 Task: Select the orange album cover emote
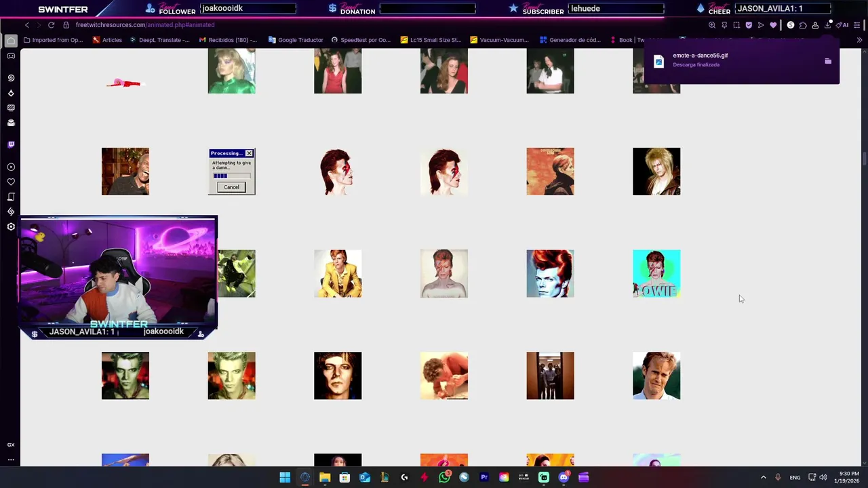pos(550,171)
